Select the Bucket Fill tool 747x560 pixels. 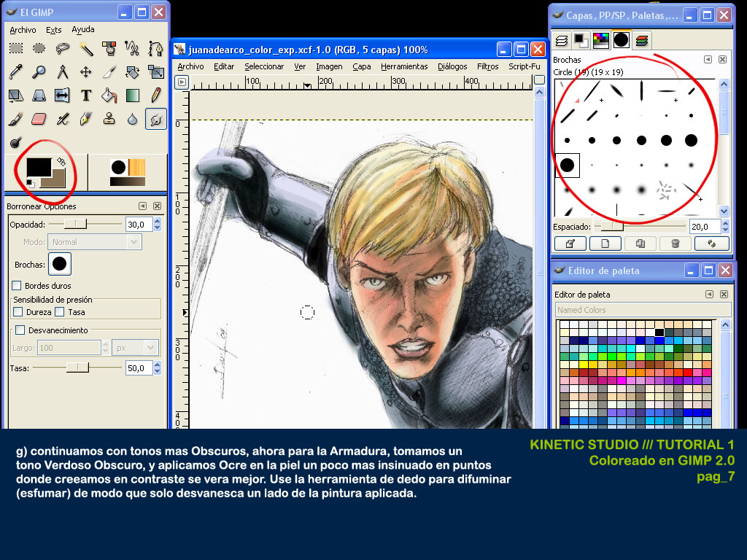(109, 96)
